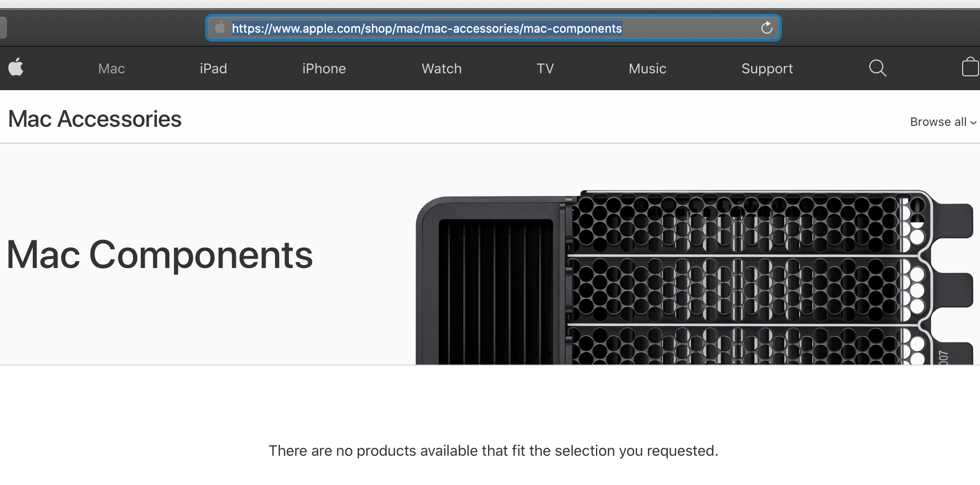Visit the Support page link
The image size is (980, 485).
767,68
